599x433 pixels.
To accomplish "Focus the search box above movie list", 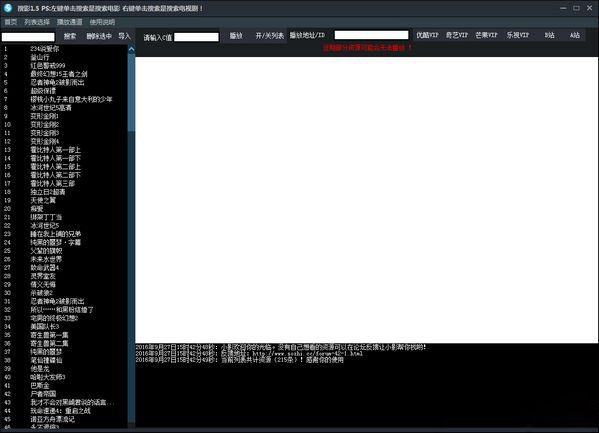I will (x=28, y=37).
